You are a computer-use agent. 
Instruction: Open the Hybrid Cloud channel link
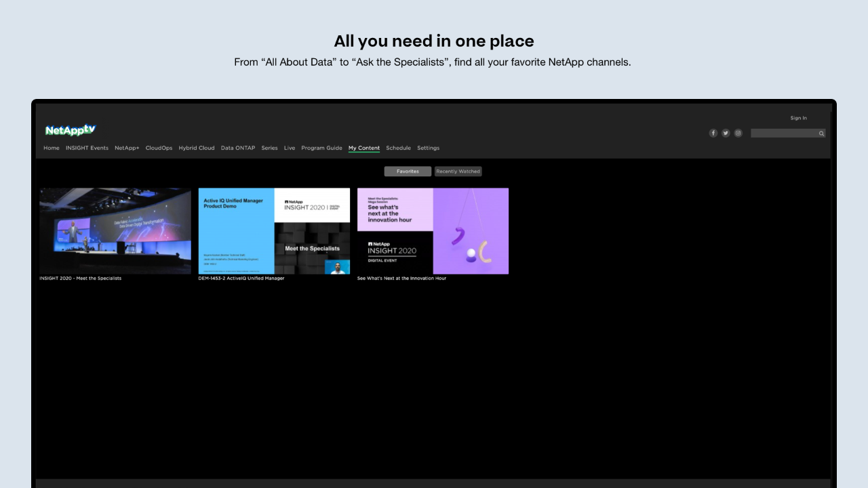point(197,148)
